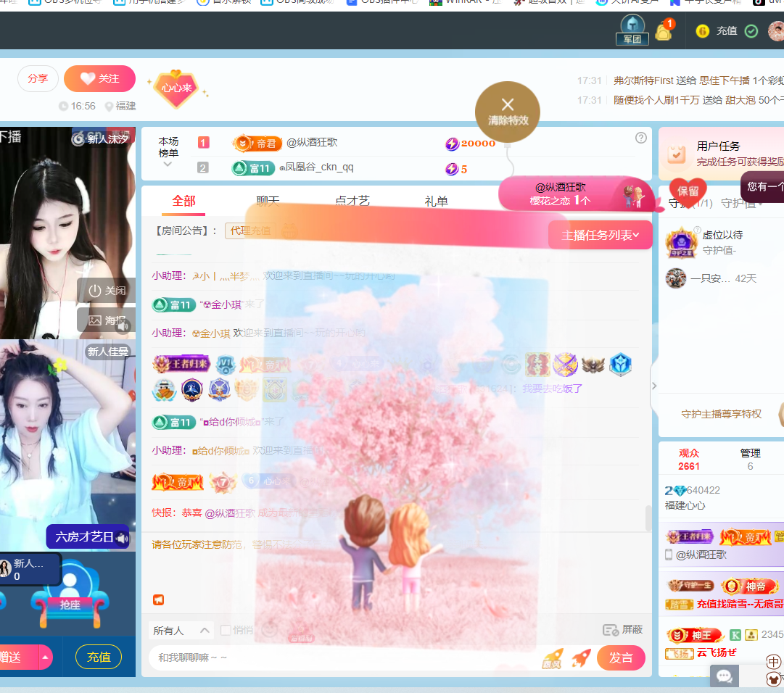
Task: Toggle the 悄悄 whisper checkbox
Action: (x=226, y=630)
